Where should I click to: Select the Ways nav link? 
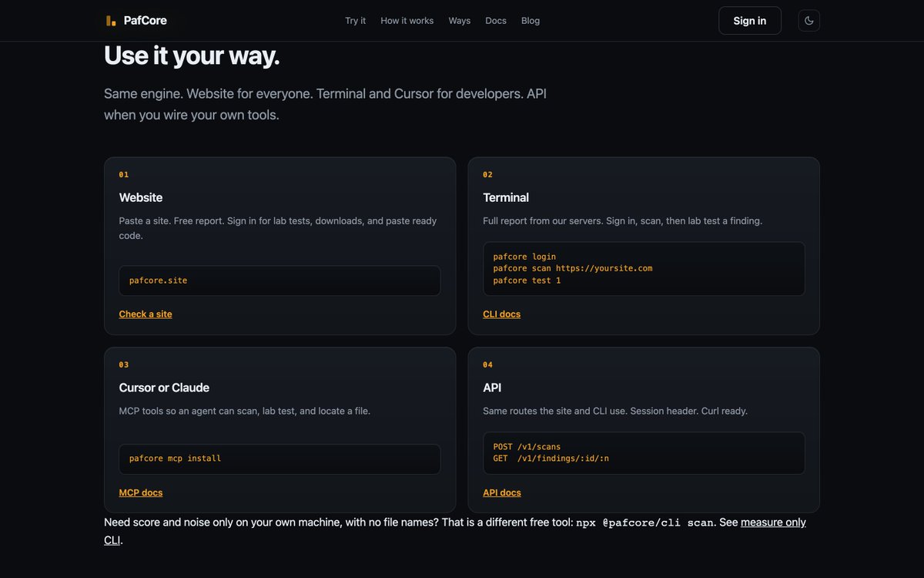(x=460, y=21)
